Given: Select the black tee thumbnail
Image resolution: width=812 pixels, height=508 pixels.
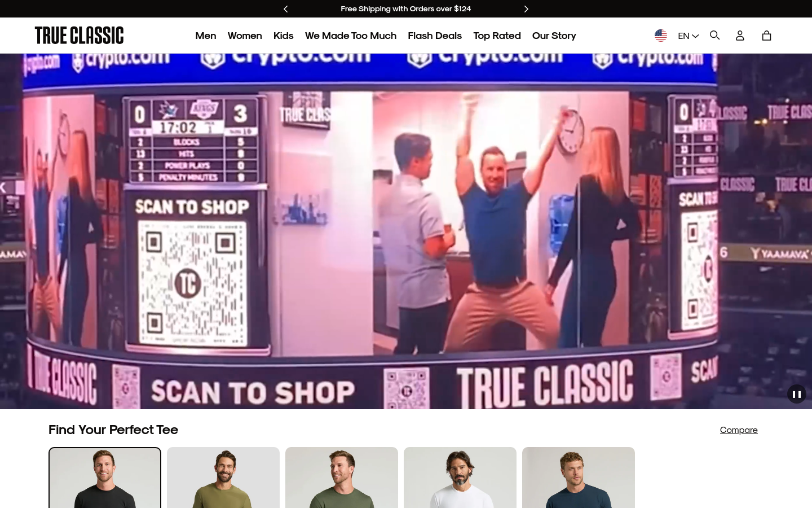Looking at the screenshot, I should click(105, 478).
